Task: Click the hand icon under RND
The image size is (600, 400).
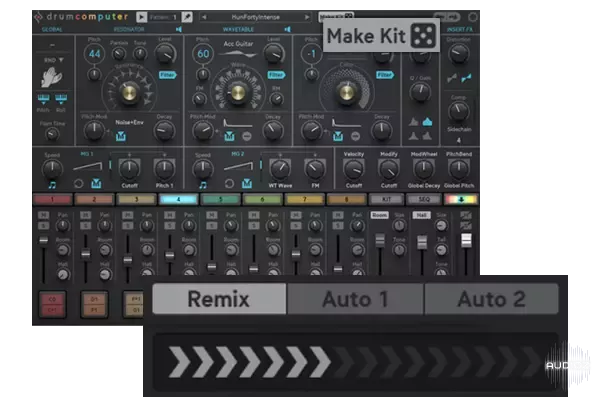Action: click(x=52, y=77)
